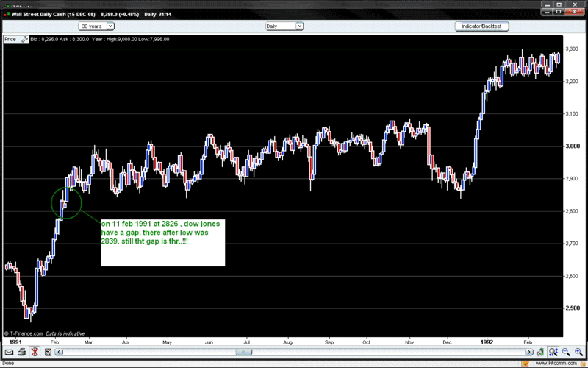Select the green gap annotation text box

click(162, 241)
